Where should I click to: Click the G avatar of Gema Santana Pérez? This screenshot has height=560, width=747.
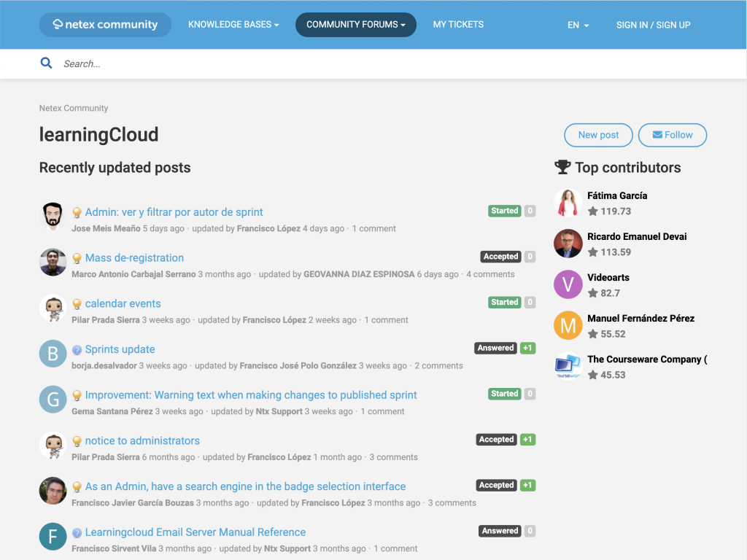click(53, 399)
